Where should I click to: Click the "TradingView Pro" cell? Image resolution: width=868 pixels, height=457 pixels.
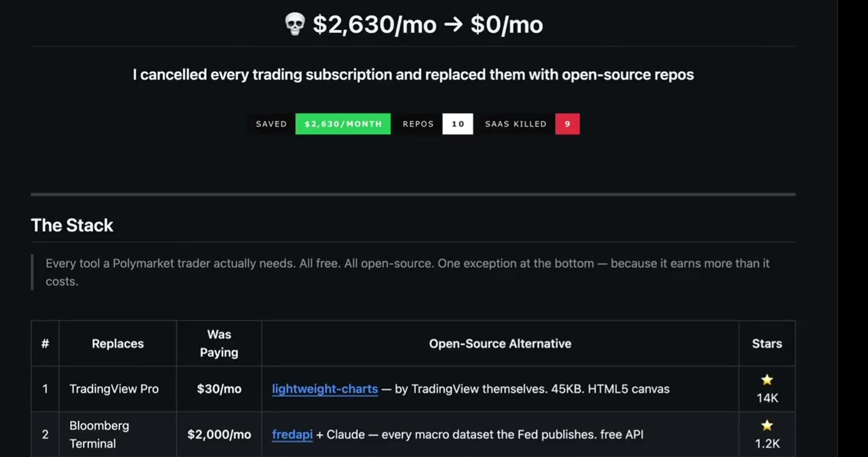coord(118,389)
